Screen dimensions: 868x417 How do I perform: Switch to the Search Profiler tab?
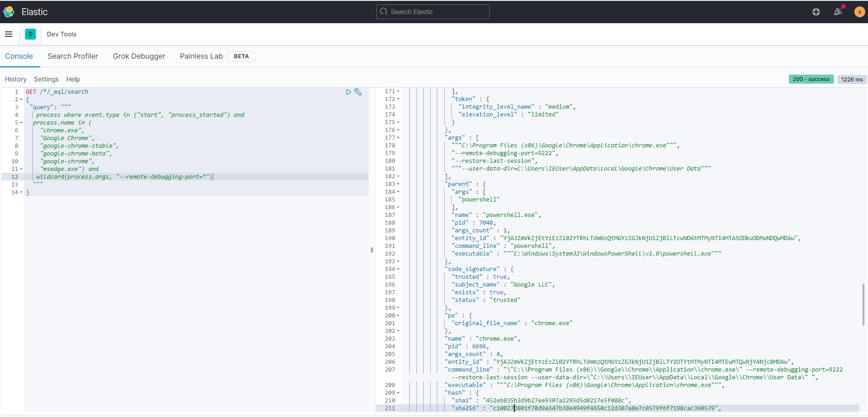pos(73,56)
